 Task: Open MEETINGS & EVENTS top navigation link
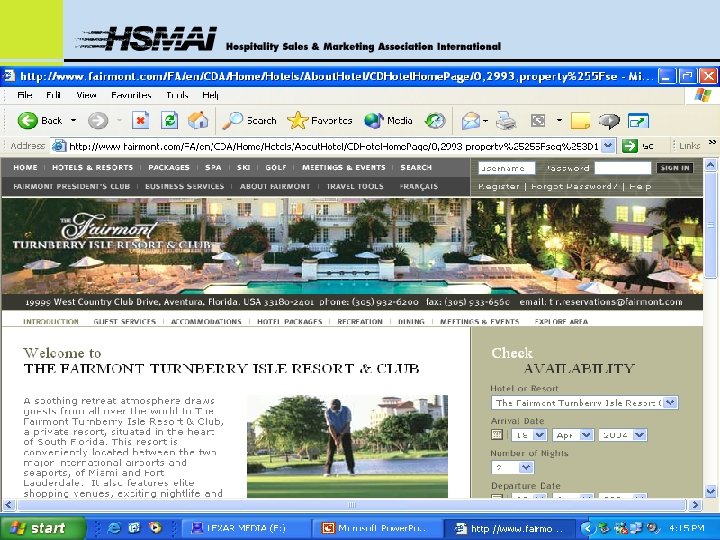pyautogui.click(x=343, y=168)
